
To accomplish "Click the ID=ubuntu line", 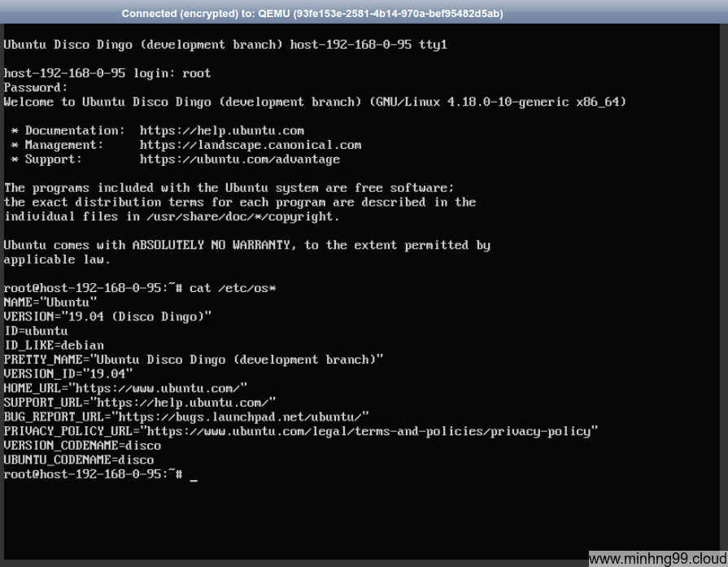I will click(36, 331).
